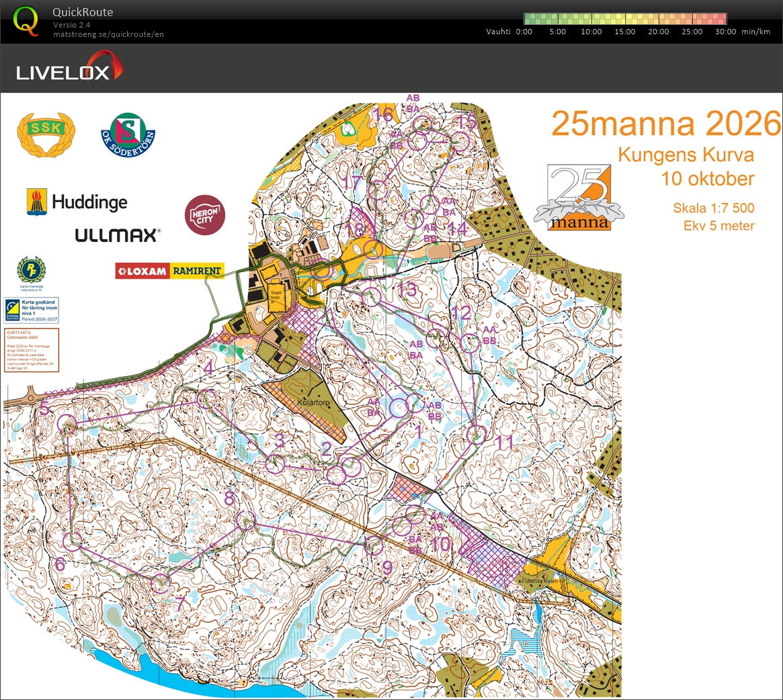Click the 'Vauhti' pace label

point(498,32)
